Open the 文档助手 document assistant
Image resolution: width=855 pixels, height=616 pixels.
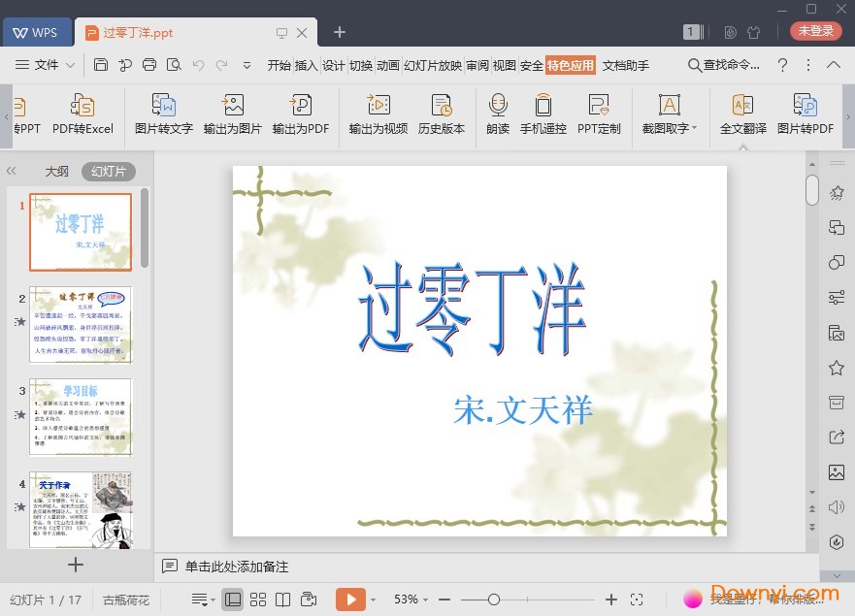tap(625, 65)
